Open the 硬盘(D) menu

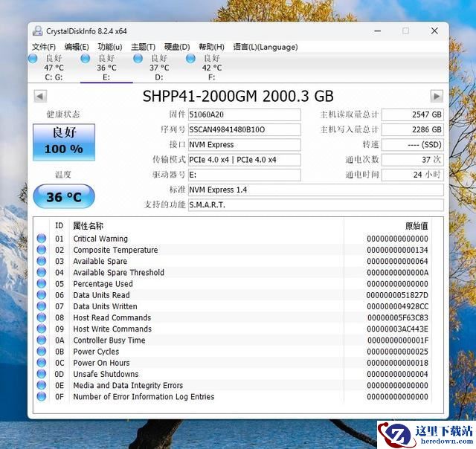tap(177, 47)
